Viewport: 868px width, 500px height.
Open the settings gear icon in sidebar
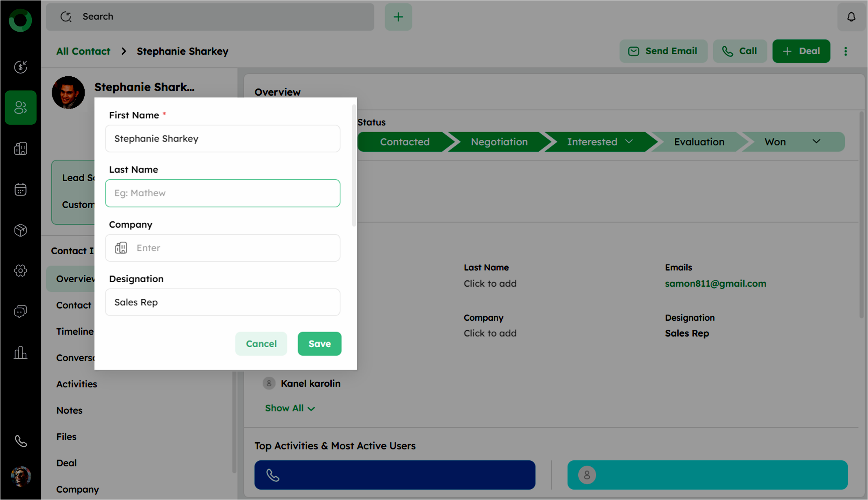(20, 270)
